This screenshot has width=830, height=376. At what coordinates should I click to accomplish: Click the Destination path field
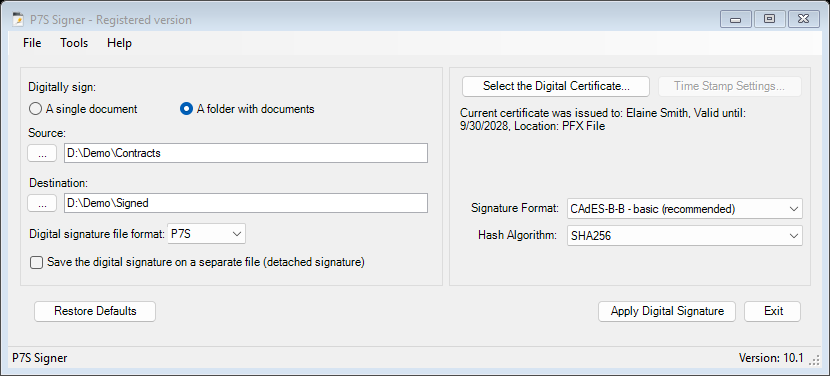pos(246,203)
